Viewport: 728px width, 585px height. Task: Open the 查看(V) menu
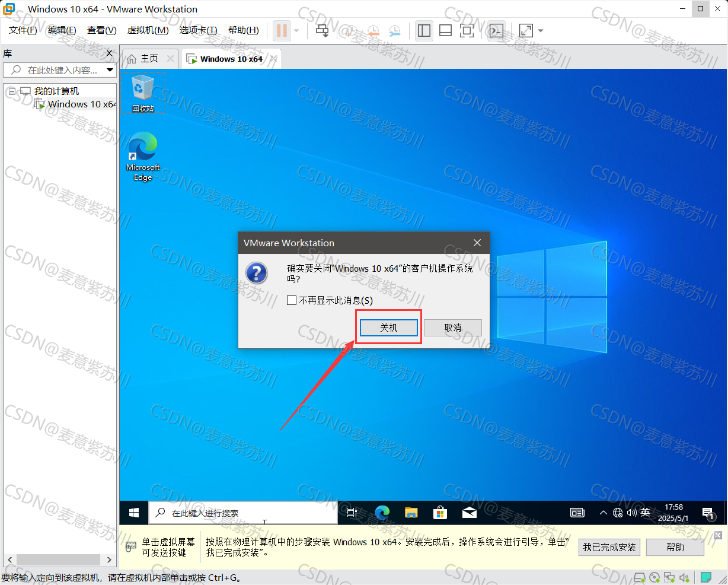pos(101,30)
